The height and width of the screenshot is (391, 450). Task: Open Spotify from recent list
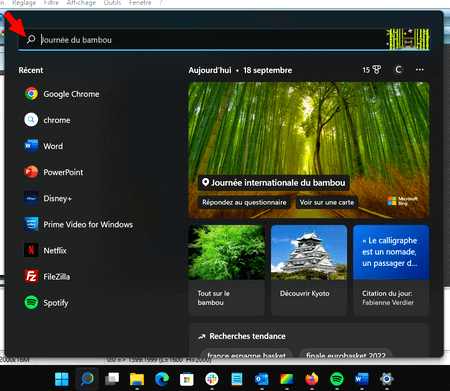[46, 303]
